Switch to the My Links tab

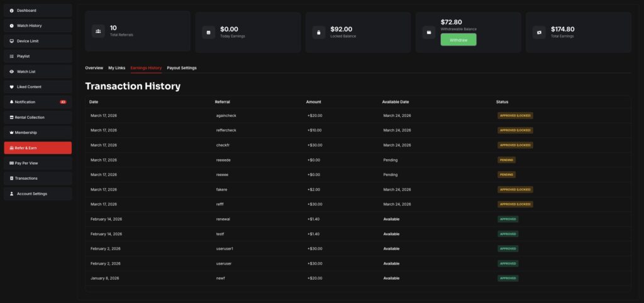[x=116, y=68]
